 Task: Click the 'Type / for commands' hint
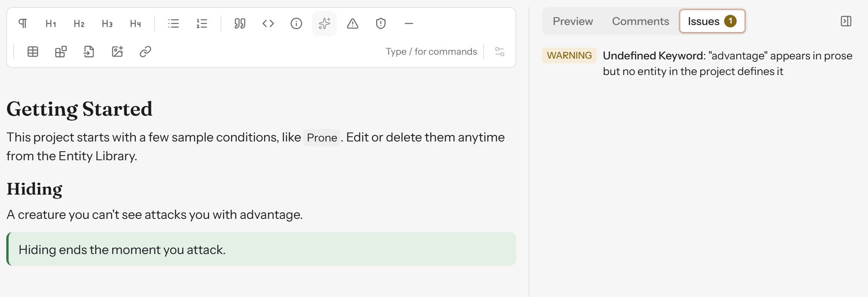[x=431, y=52]
